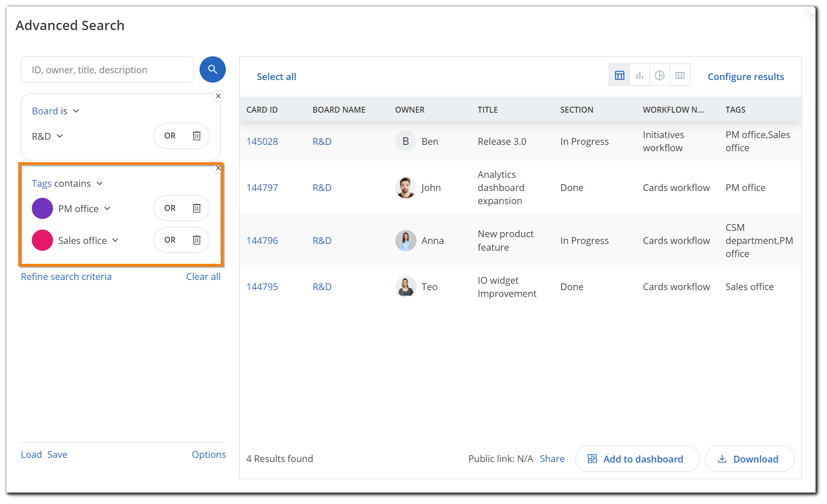Click Save search link
827x504 pixels.
click(x=57, y=454)
